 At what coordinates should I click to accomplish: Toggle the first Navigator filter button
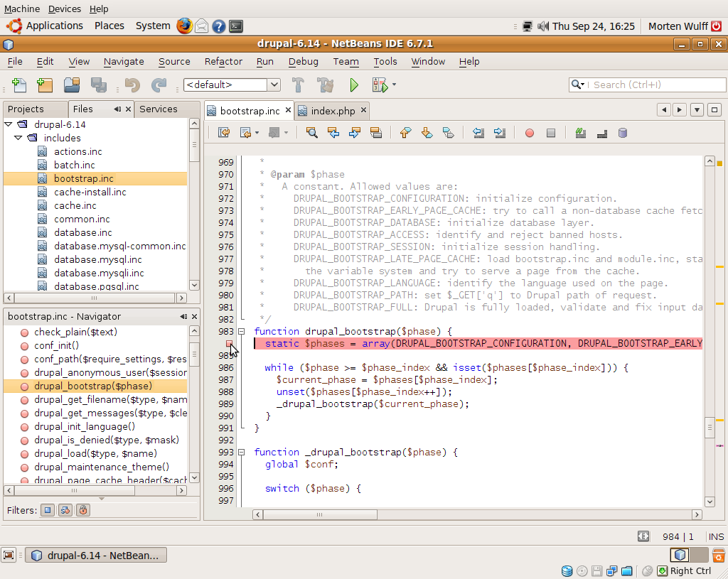coord(48,510)
